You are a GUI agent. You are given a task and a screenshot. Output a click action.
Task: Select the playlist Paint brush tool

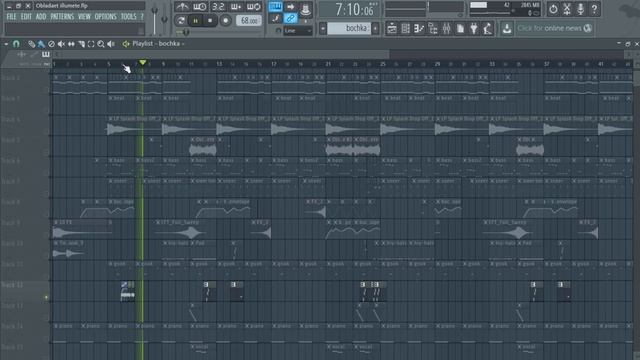pos(41,44)
